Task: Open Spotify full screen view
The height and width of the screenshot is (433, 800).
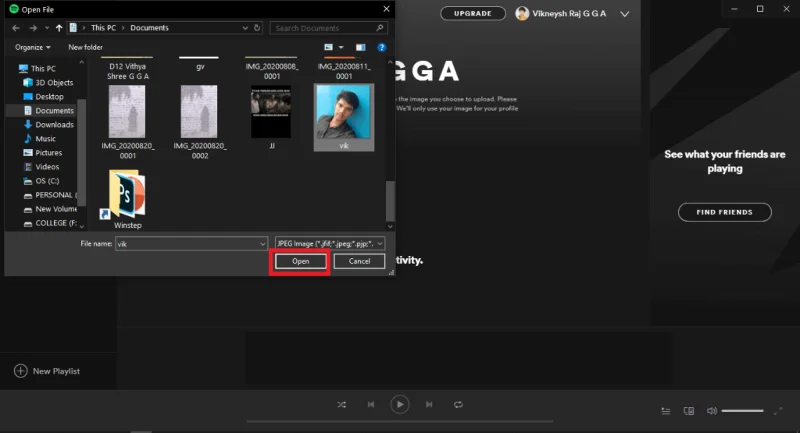Action: tap(778, 411)
